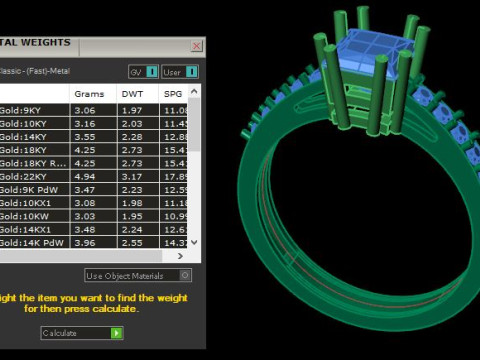Sort by the SPG column header
The image size is (480, 360).
(x=173, y=94)
